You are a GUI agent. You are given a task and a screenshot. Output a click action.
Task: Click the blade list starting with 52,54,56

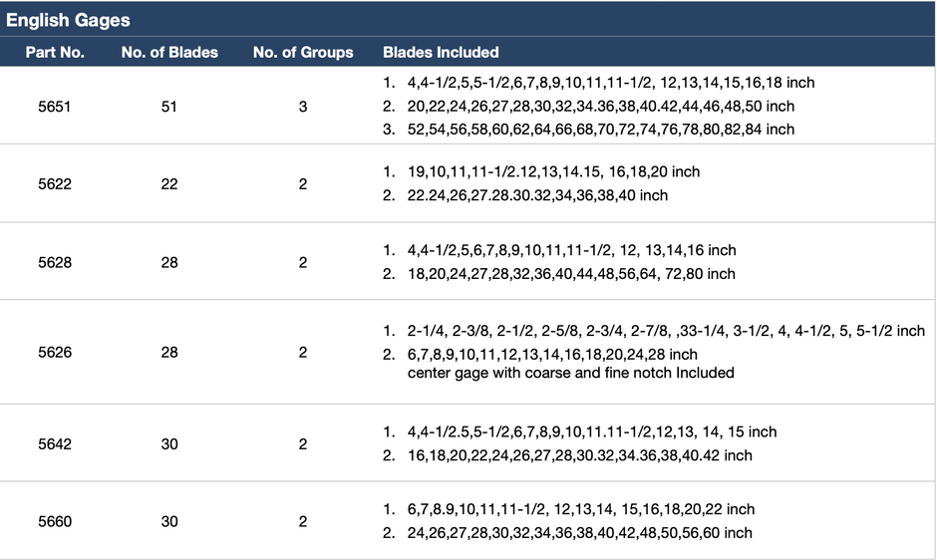coord(600,130)
